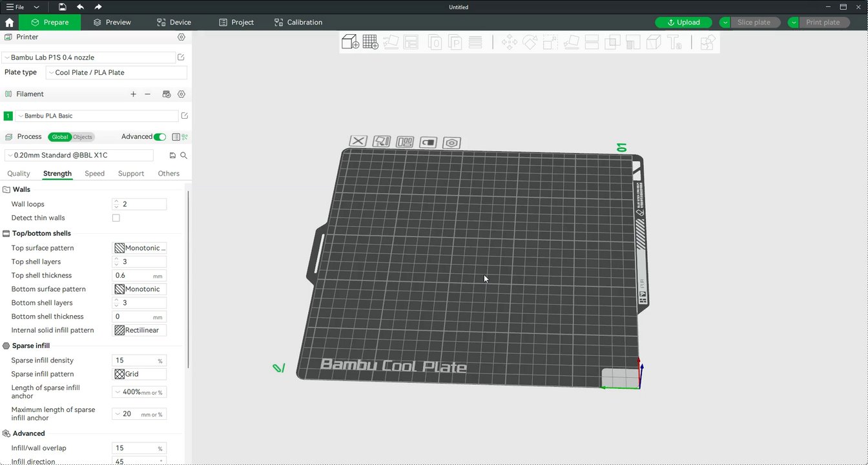Open Length of sparse infill anchor dropdown
This screenshot has height=465, width=868.
tap(139, 392)
